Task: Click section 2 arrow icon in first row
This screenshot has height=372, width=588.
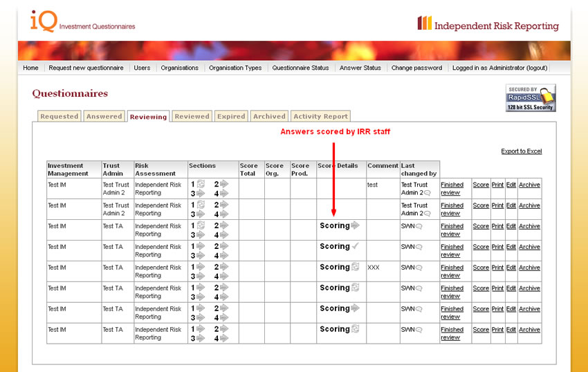Action: (x=224, y=185)
